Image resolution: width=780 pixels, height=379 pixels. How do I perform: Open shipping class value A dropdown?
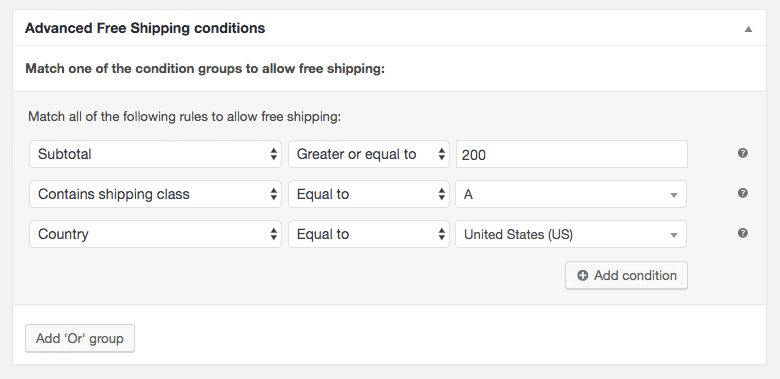[571, 194]
